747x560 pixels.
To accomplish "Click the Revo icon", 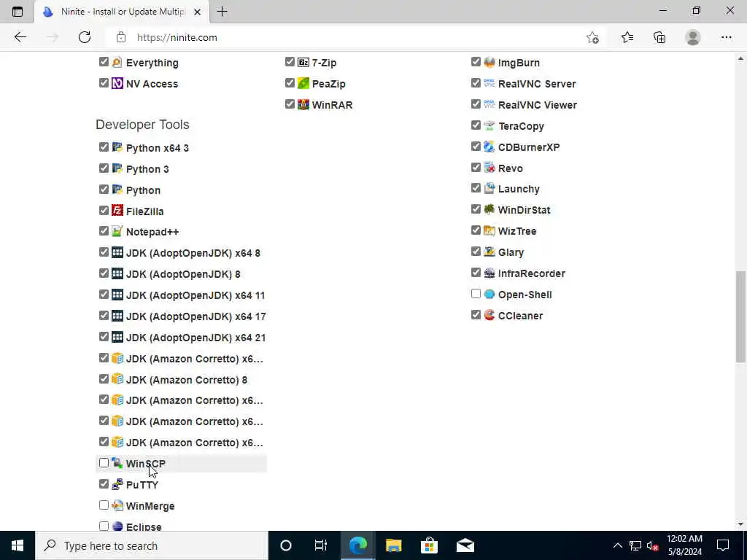I will (489, 168).
